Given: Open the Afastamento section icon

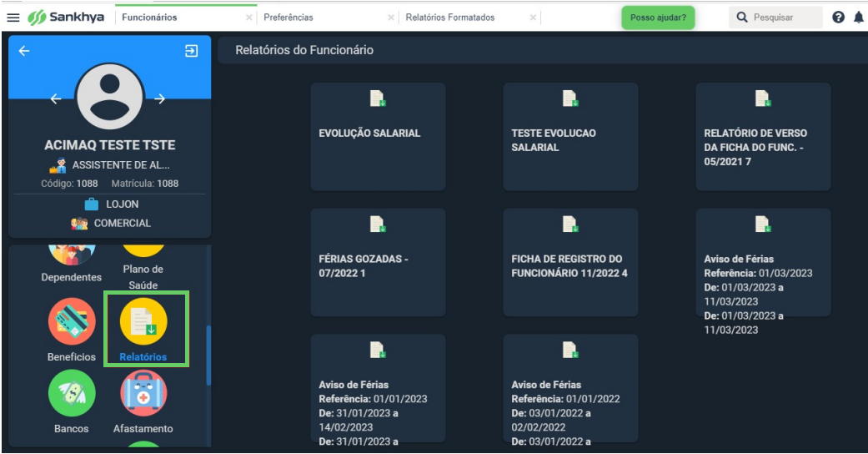Looking at the screenshot, I should point(143,393).
